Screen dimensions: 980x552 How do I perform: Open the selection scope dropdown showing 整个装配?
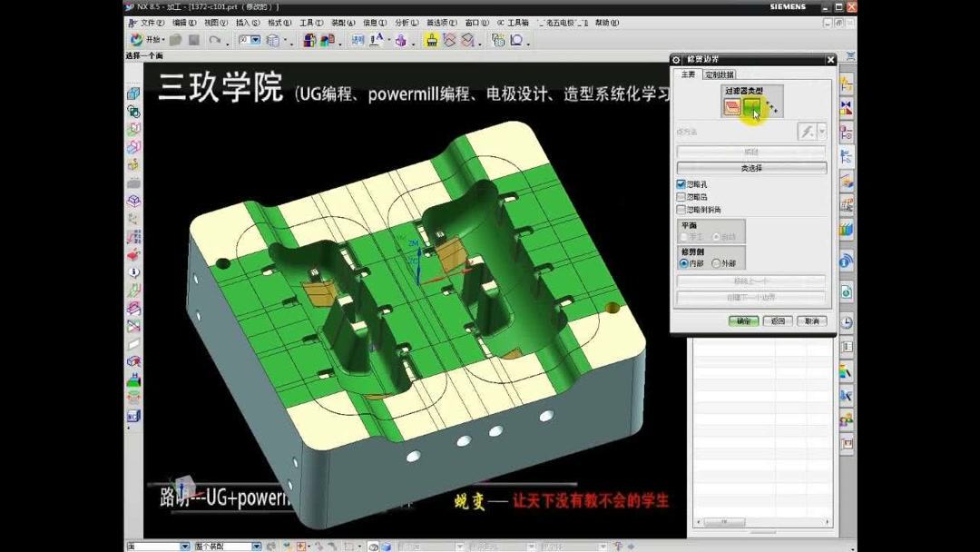[257, 546]
